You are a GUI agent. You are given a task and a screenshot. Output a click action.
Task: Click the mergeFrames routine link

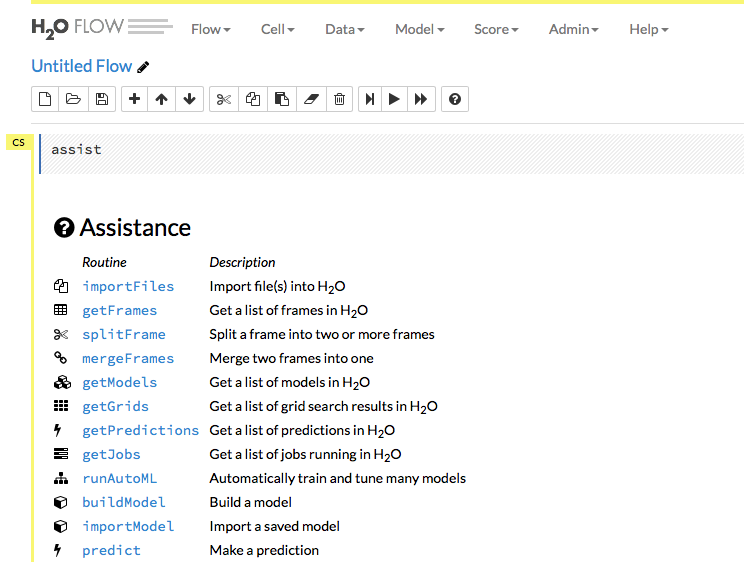(128, 359)
